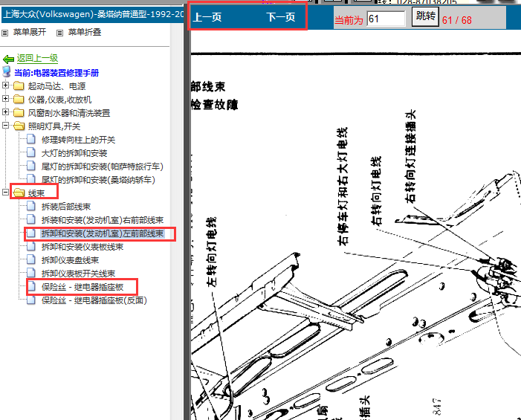521x420 pixels.
Task: Select the 起动马达、电源 tree label
Action: point(56,86)
